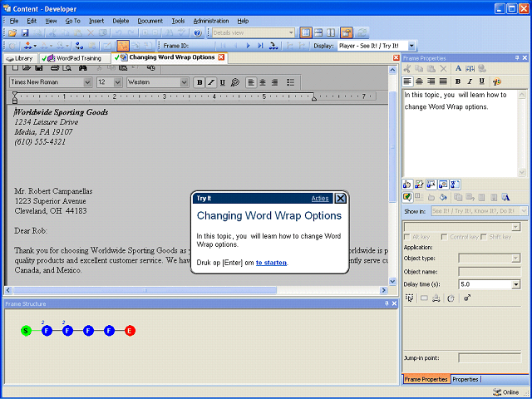The image size is (532, 399).
Task: Open the Times New Roman font dropdown
Action: pyautogui.click(x=87, y=82)
